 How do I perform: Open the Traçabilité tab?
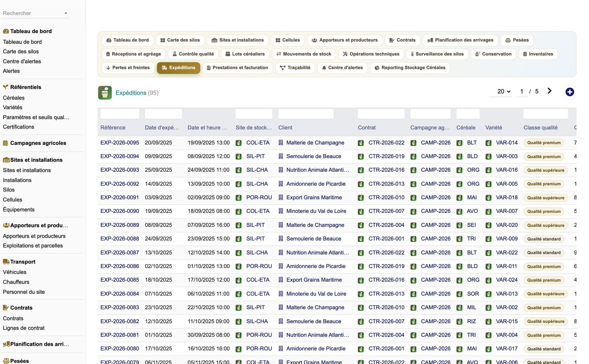click(295, 68)
